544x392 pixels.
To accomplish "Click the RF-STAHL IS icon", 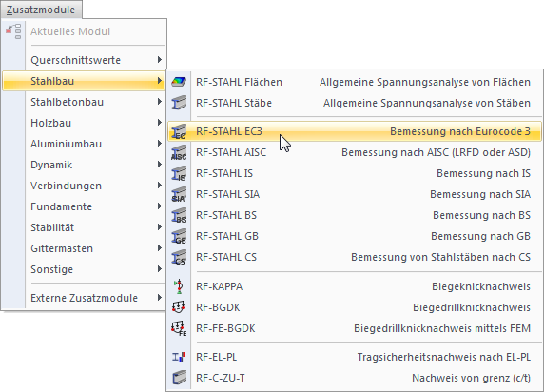I will point(179,173).
